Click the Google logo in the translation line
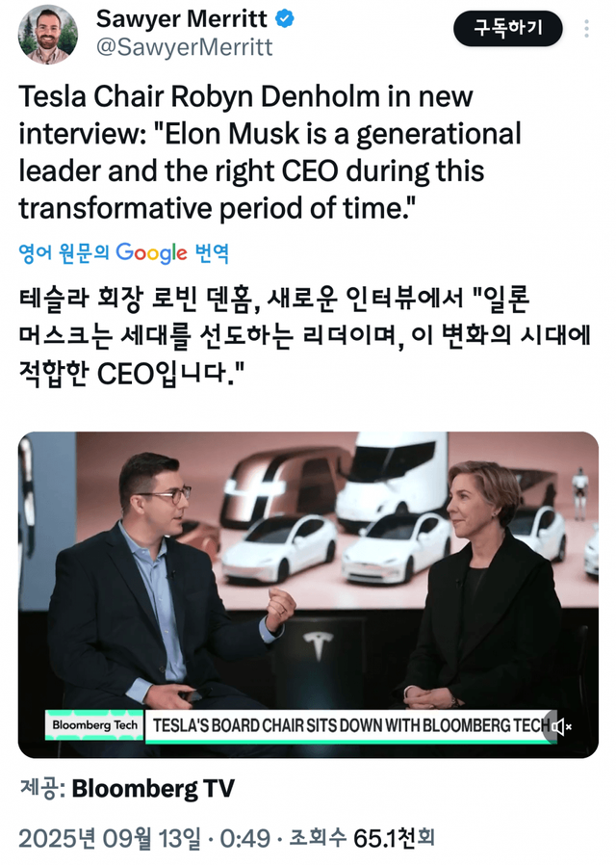Image resolution: width=616 pixels, height=865 pixels. 151,253
